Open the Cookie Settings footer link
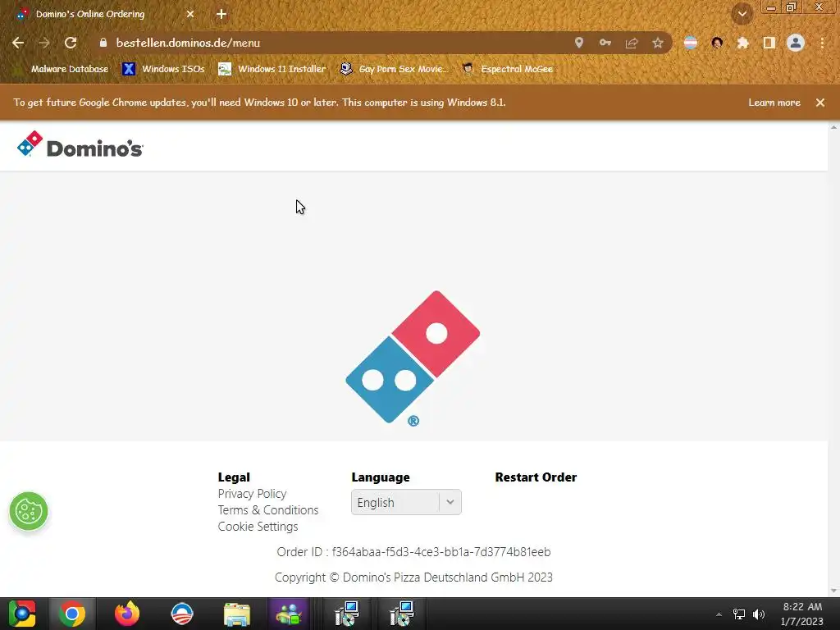This screenshot has height=630, width=840. pyautogui.click(x=258, y=527)
